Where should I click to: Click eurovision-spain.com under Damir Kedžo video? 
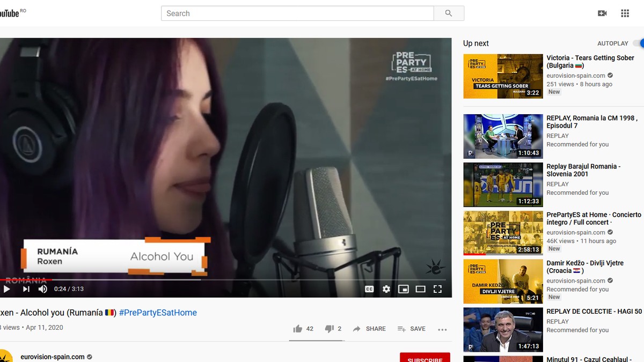coord(576,280)
